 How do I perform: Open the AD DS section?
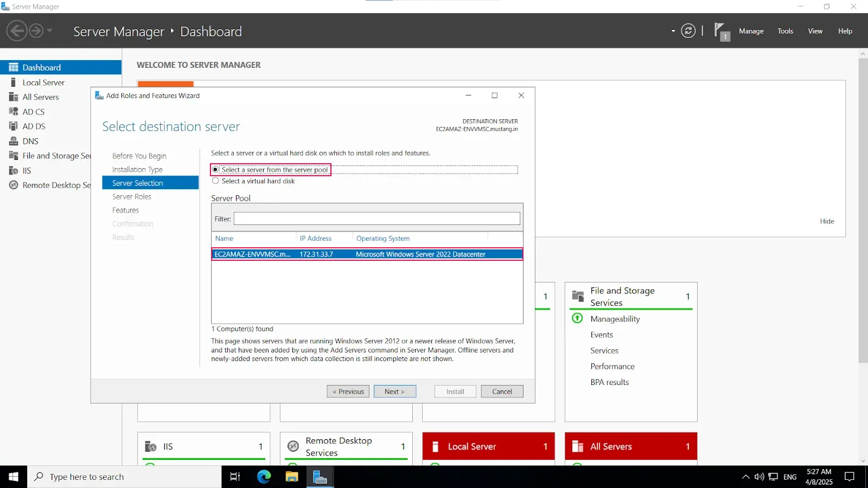[x=34, y=126]
